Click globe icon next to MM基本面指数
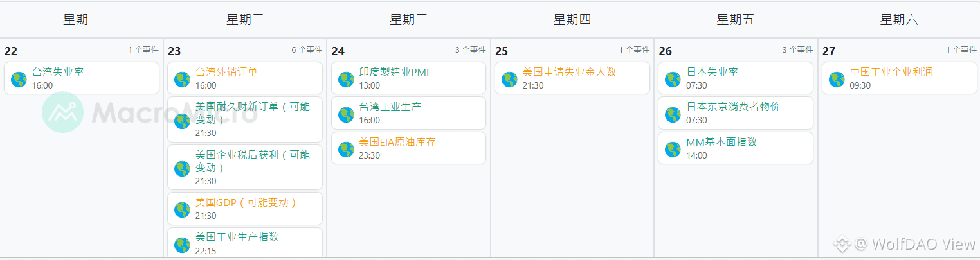Screen dimensions: 980x260 pyautogui.click(x=673, y=149)
